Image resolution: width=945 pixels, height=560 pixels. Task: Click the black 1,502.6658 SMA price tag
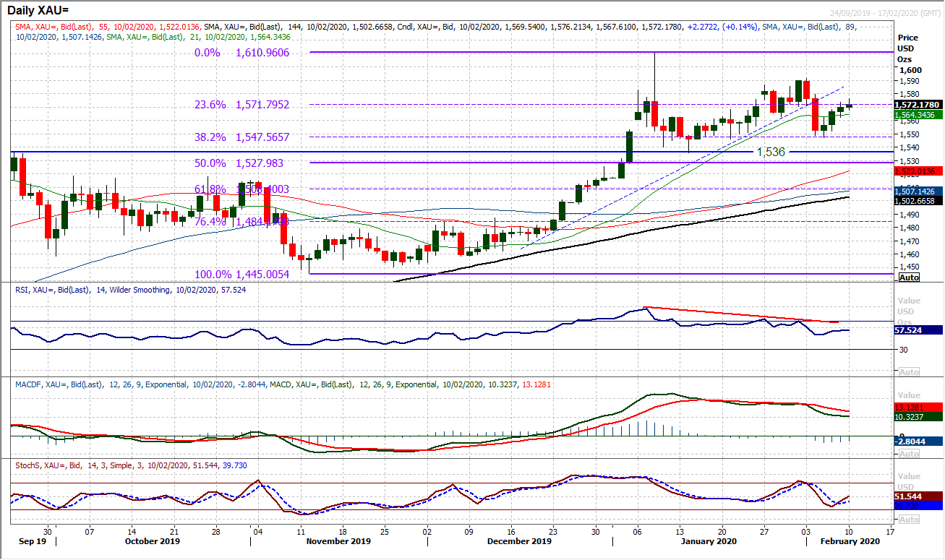coord(918,200)
